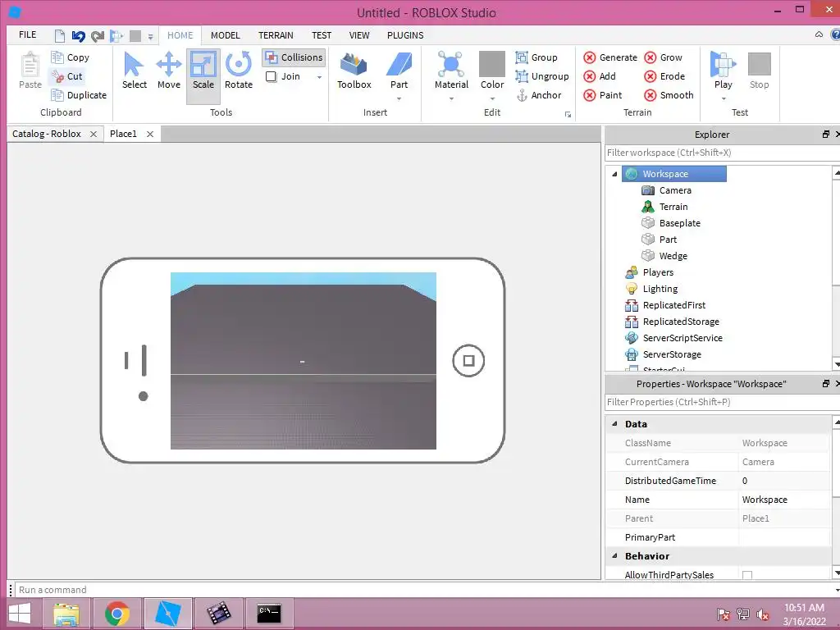Click the Stop test button
The height and width of the screenshot is (630, 840).
759,70
